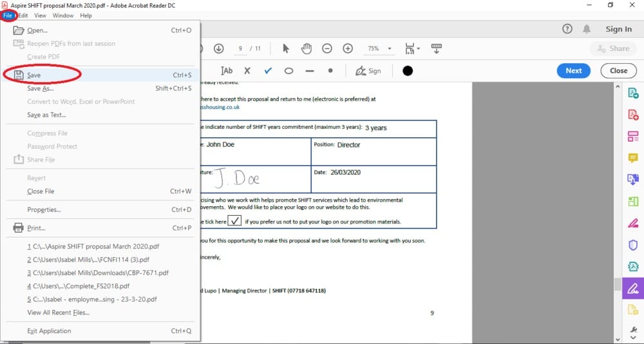644x344 pixels.
Task: Open the Window menu
Action: (x=63, y=15)
